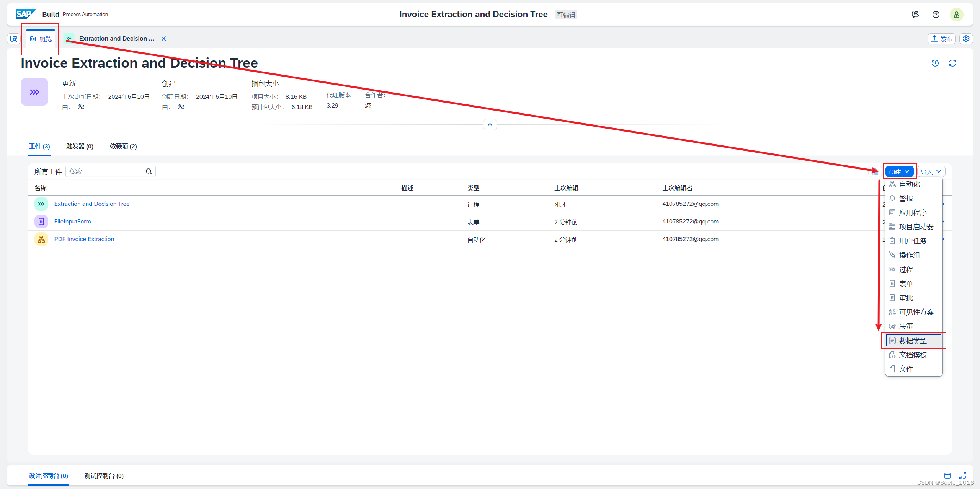Switch to the 概览 tab
This screenshot has height=489, width=980.
point(41,39)
